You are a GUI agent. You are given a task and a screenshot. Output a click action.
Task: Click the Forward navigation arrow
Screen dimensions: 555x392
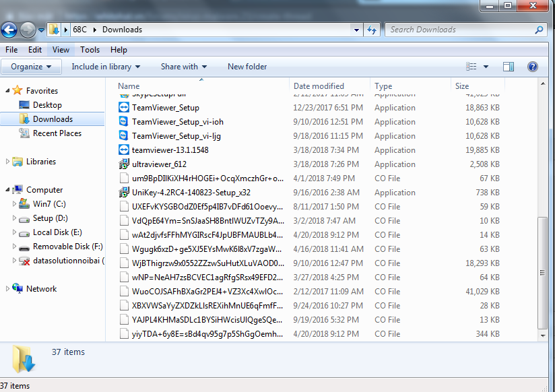click(28, 30)
